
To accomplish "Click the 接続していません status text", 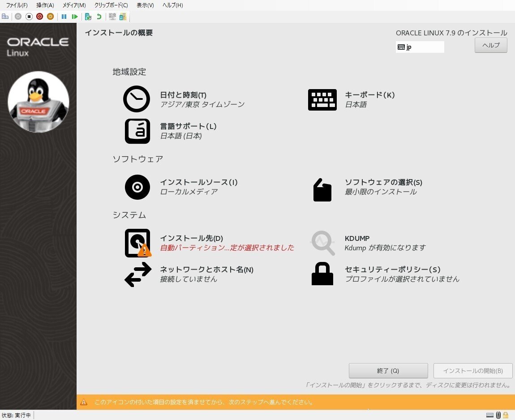I will pos(189,279).
